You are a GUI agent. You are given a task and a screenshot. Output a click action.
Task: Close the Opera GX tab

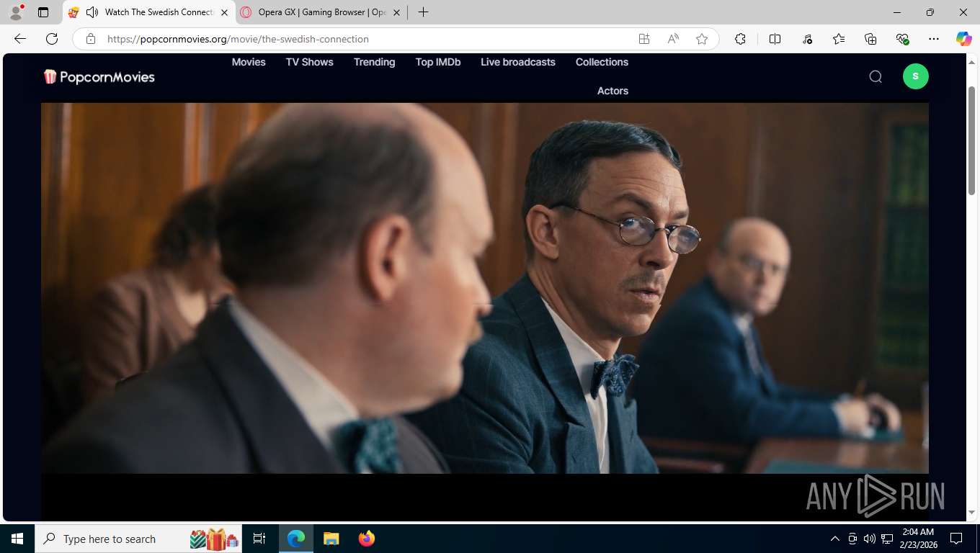[x=397, y=12]
